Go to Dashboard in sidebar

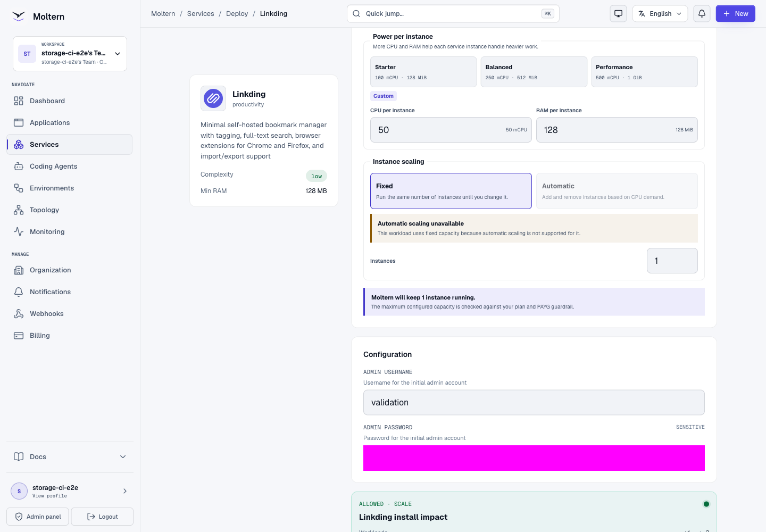[70, 101]
